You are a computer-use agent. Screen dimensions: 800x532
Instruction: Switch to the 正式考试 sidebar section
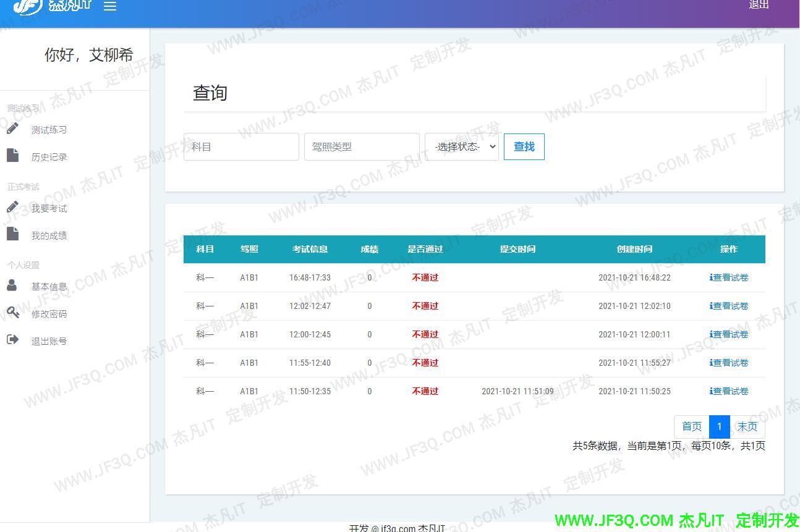click(23, 187)
